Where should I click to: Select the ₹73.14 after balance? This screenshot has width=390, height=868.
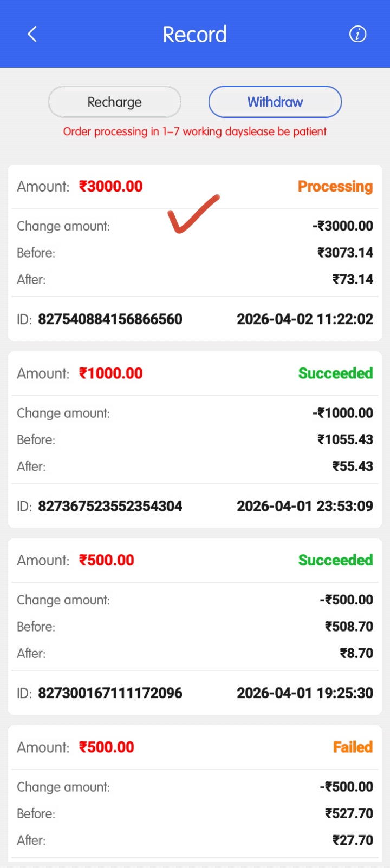pyautogui.click(x=353, y=280)
